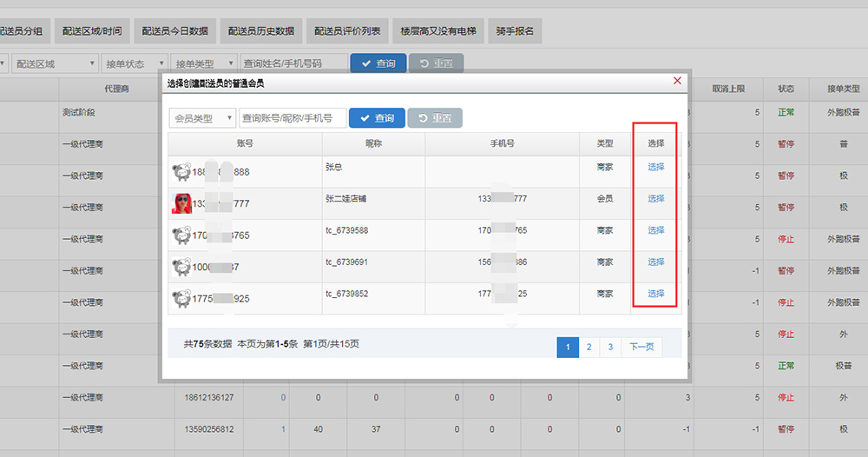Click the avatar icon in tc_6739691's row
The width and height of the screenshot is (868, 457).
(181, 267)
